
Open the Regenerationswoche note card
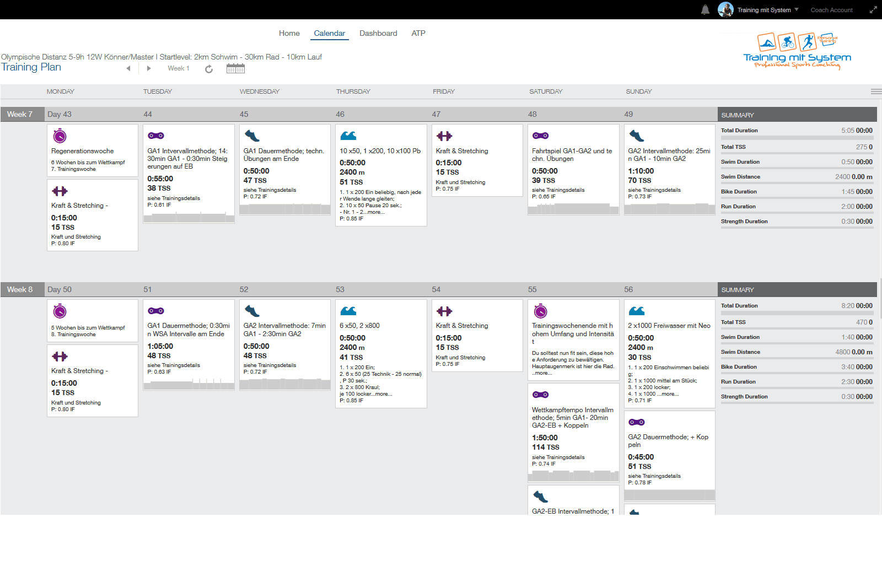93,150
